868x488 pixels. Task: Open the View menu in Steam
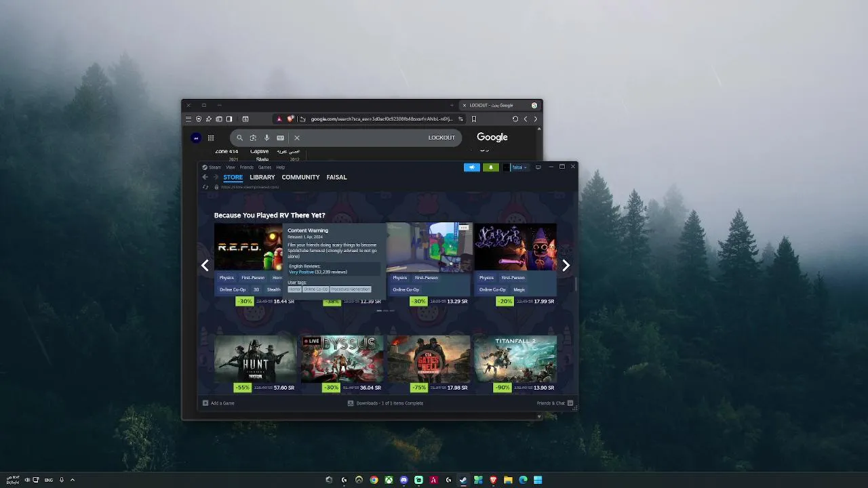231,167
